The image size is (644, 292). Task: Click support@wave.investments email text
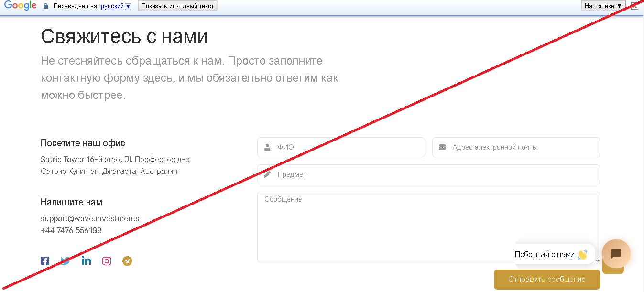(90, 218)
